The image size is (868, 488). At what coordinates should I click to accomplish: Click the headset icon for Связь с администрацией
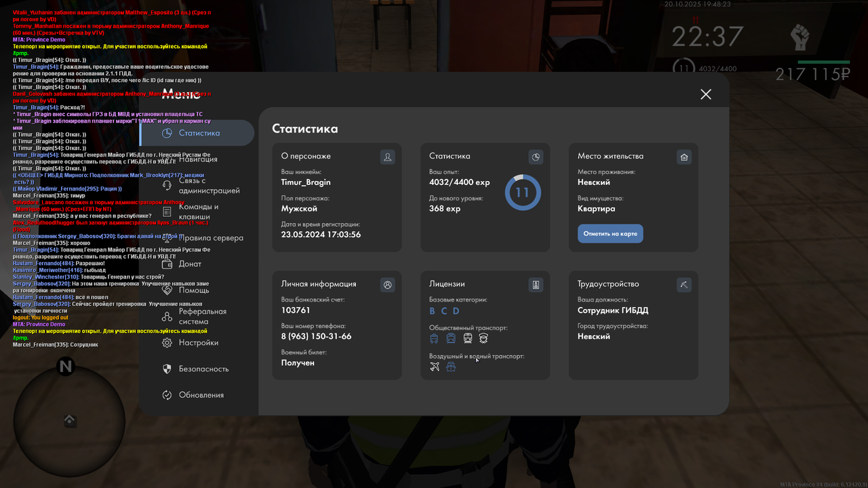167,186
